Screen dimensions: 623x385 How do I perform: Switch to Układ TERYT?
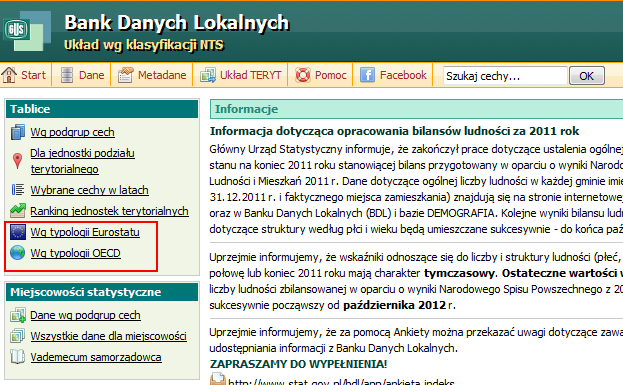[251, 75]
